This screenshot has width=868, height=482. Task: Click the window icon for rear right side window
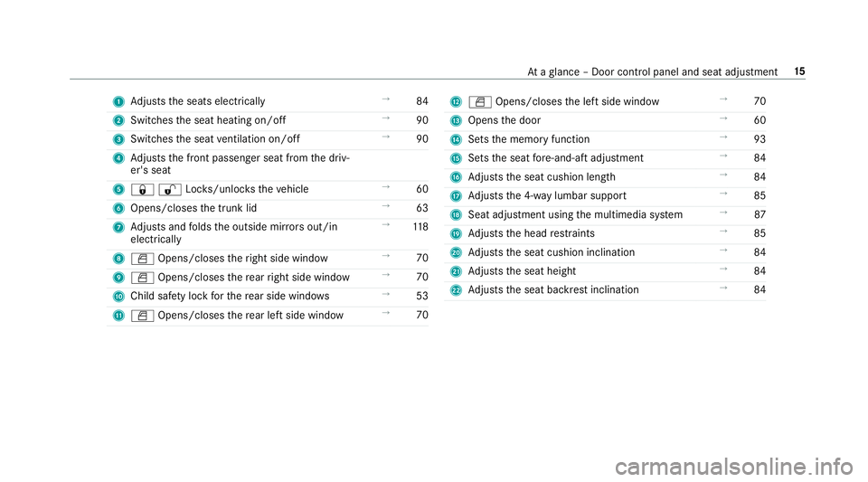[x=142, y=278]
